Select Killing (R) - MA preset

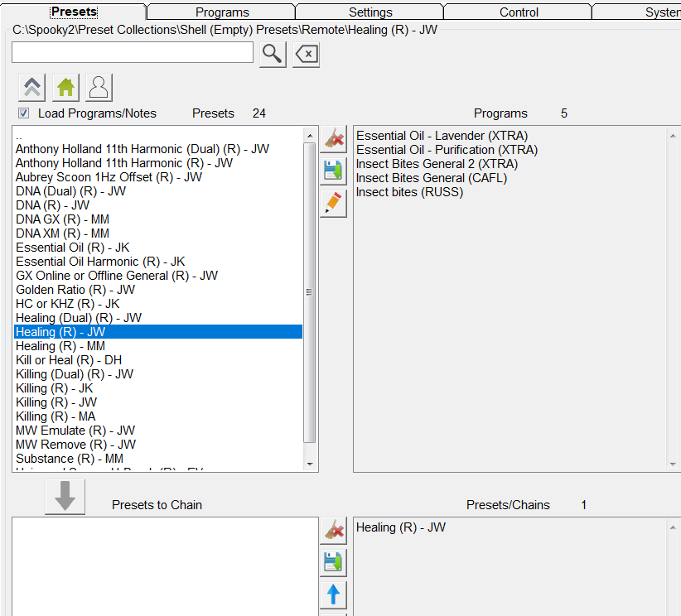point(56,416)
